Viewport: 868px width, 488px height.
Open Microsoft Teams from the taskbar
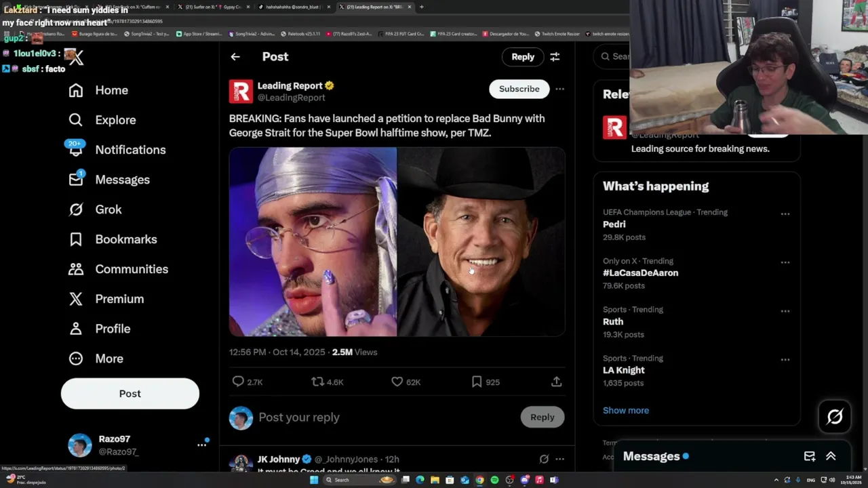pos(554,480)
